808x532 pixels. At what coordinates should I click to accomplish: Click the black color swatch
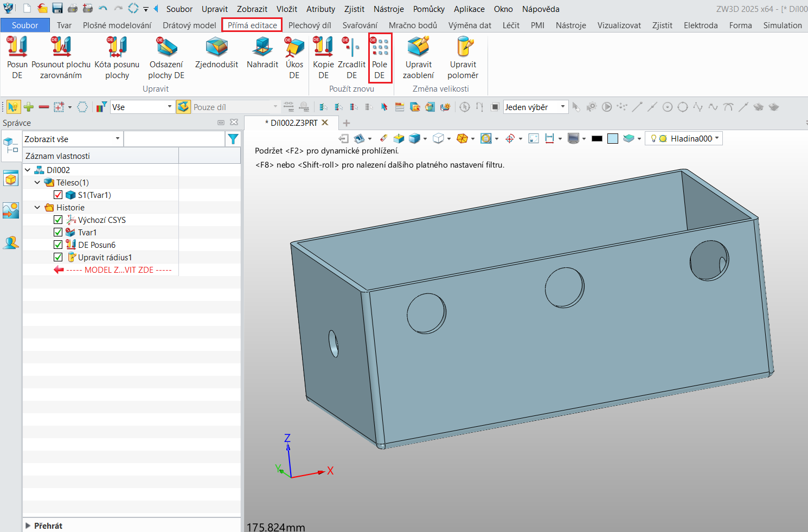coord(597,138)
